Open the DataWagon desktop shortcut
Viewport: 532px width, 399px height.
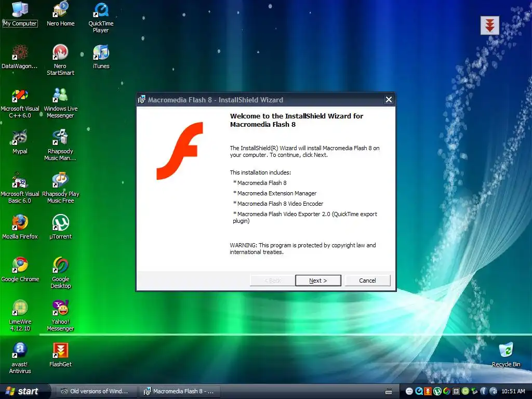(20, 57)
